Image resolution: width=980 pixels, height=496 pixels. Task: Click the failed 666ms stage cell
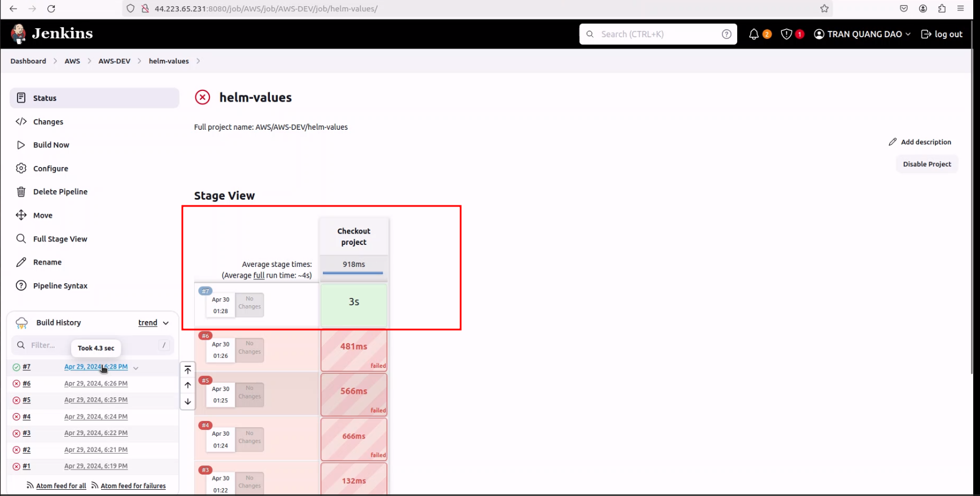pyautogui.click(x=354, y=439)
